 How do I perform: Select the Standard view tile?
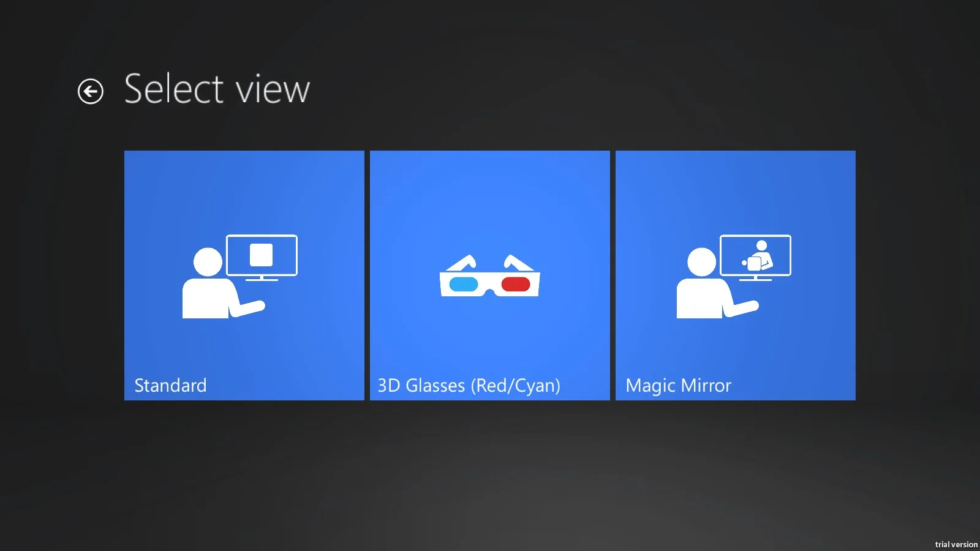pyautogui.click(x=244, y=275)
